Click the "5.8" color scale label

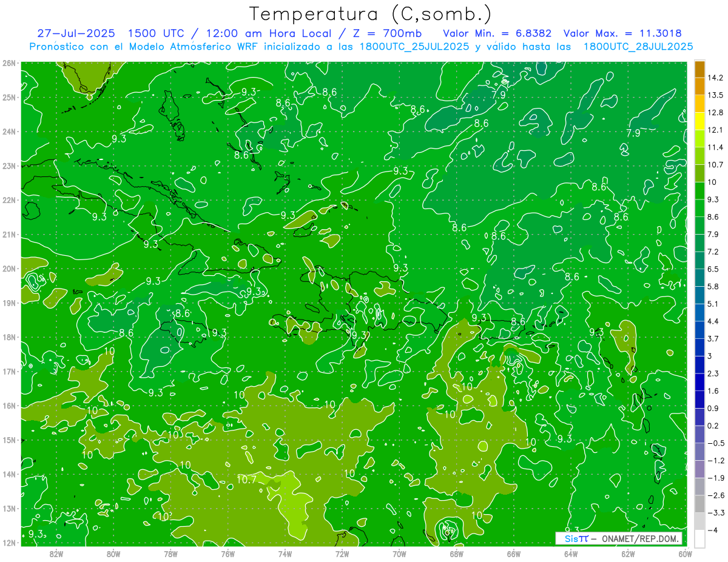point(712,286)
